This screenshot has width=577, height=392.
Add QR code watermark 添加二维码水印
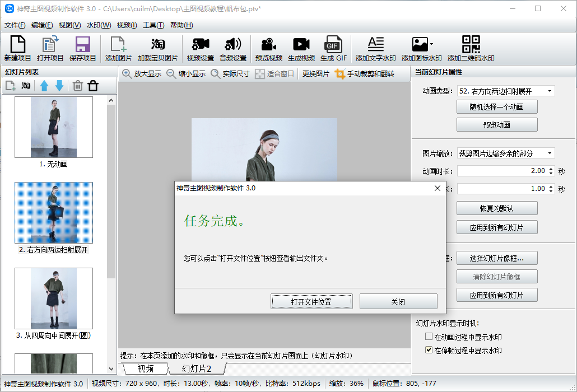tap(471, 48)
